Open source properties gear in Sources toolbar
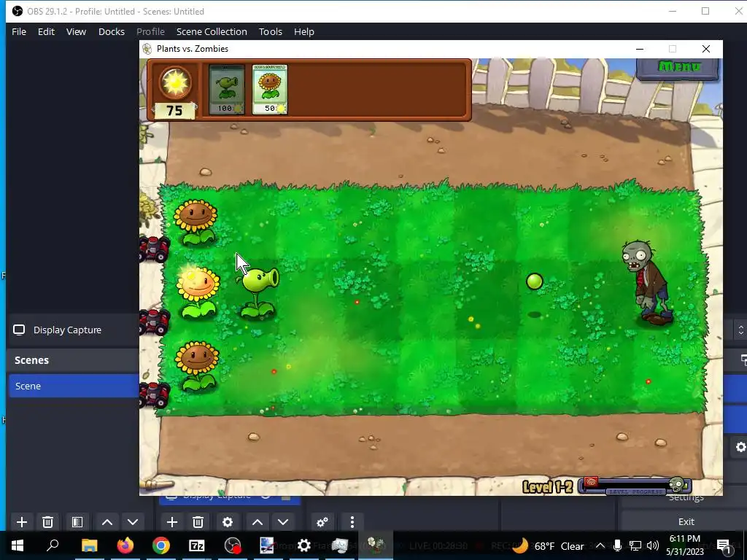747x560 pixels. click(x=228, y=522)
